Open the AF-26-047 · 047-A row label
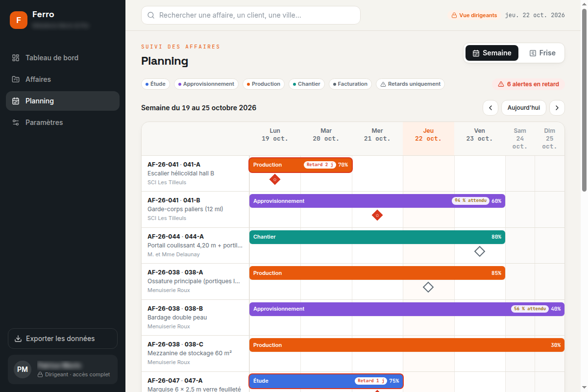 pos(195,382)
